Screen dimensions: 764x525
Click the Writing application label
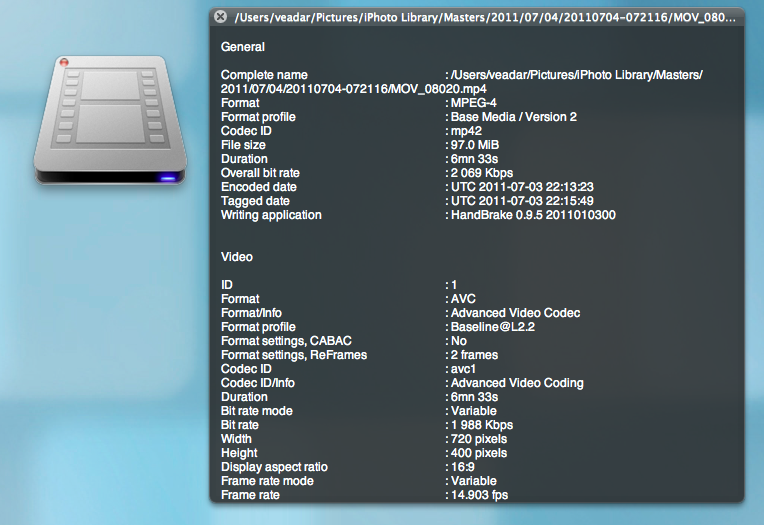[x=271, y=215]
